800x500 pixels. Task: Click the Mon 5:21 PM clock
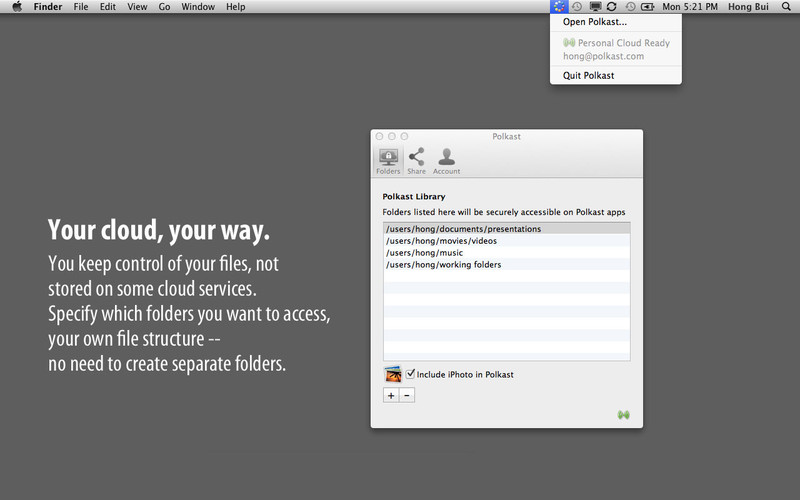click(x=690, y=7)
